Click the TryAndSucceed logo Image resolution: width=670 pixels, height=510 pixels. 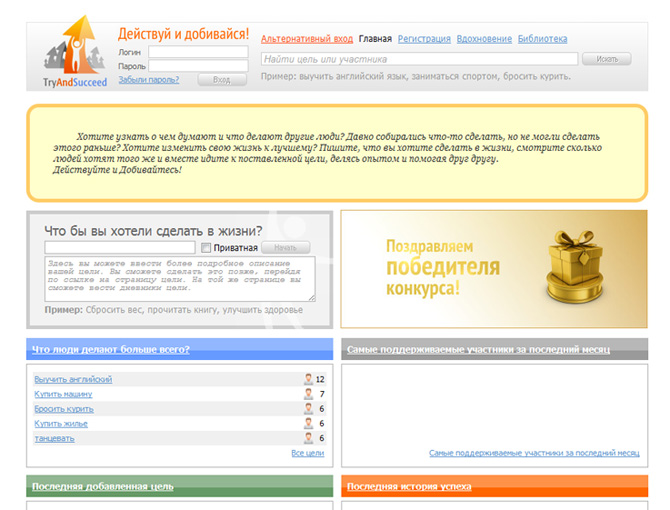76,55
